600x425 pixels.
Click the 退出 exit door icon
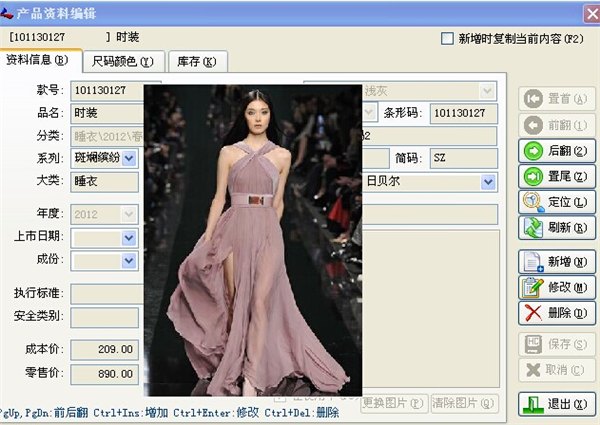pyautogui.click(x=533, y=404)
